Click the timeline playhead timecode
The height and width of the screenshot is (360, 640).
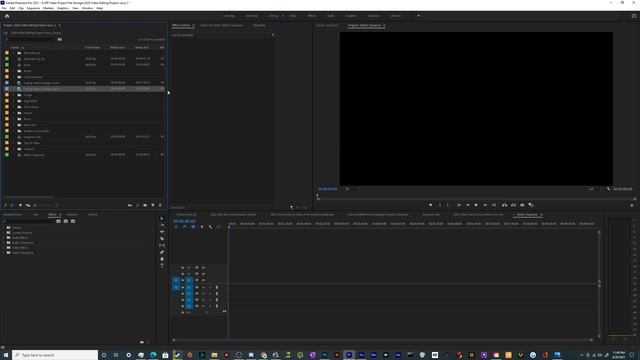pos(184,221)
